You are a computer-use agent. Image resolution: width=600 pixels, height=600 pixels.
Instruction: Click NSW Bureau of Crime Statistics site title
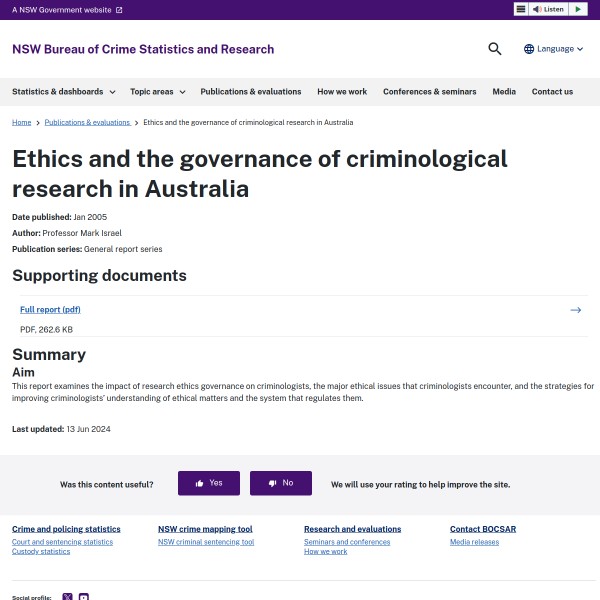[143, 49]
